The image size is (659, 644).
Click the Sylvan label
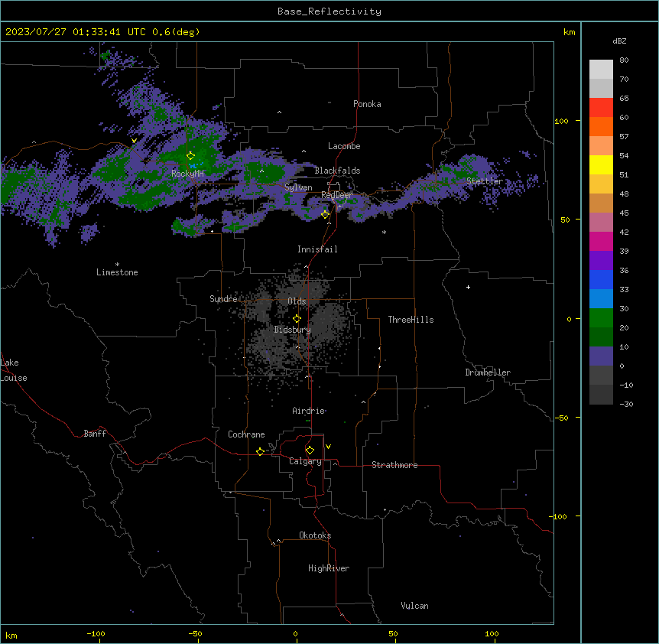[x=298, y=187]
